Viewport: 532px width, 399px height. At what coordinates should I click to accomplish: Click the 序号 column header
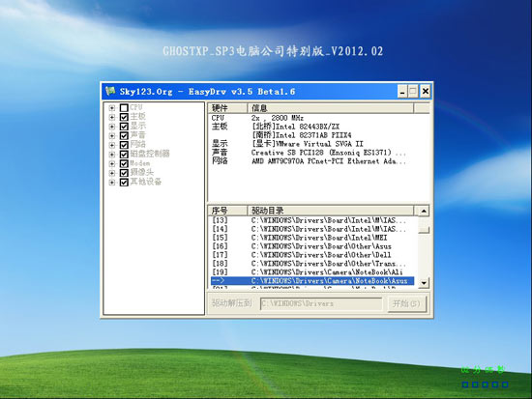[x=227, y=211]
